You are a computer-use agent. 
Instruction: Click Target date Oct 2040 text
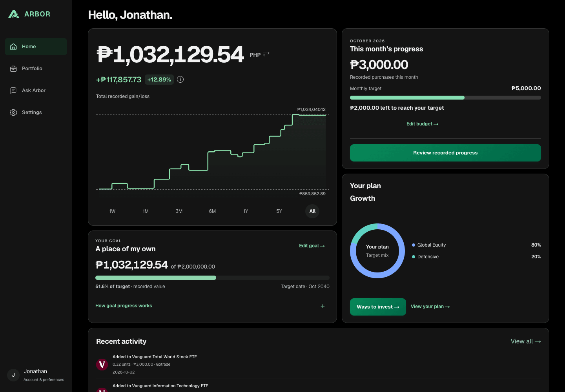pyautogui.click(x=305, y=287)
